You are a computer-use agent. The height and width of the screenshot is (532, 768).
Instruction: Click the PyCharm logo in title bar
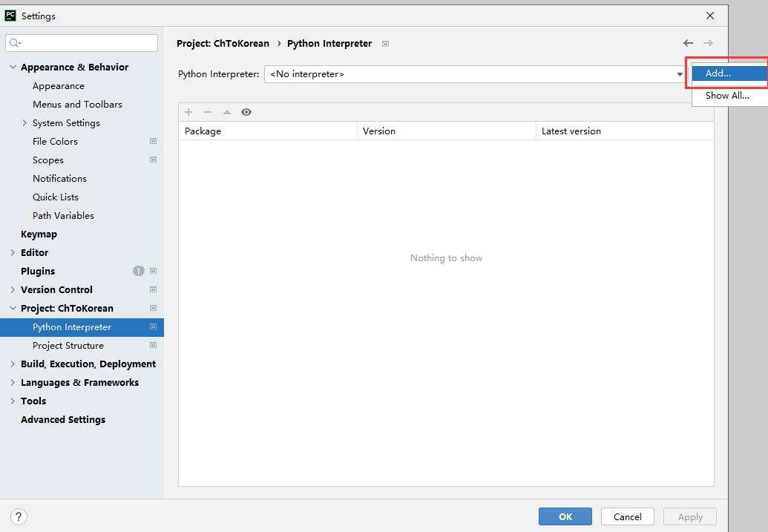[x=10, y=16]
